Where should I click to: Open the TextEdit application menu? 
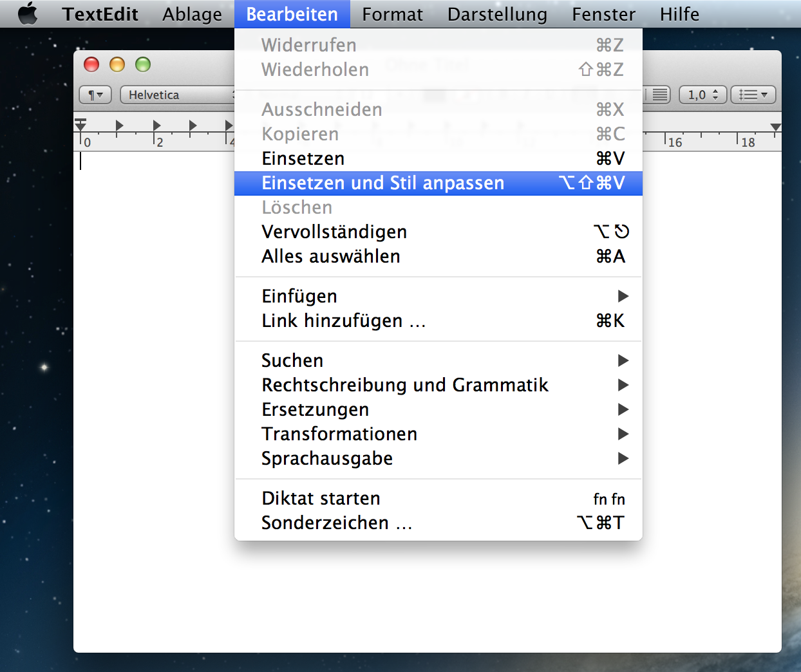pyautogui.click(x=100, y=14)
